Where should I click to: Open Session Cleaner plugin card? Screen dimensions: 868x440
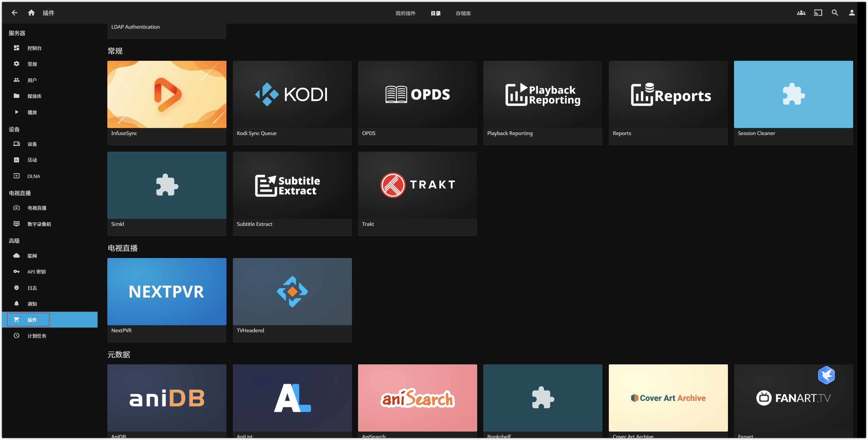tap(793, 103)
